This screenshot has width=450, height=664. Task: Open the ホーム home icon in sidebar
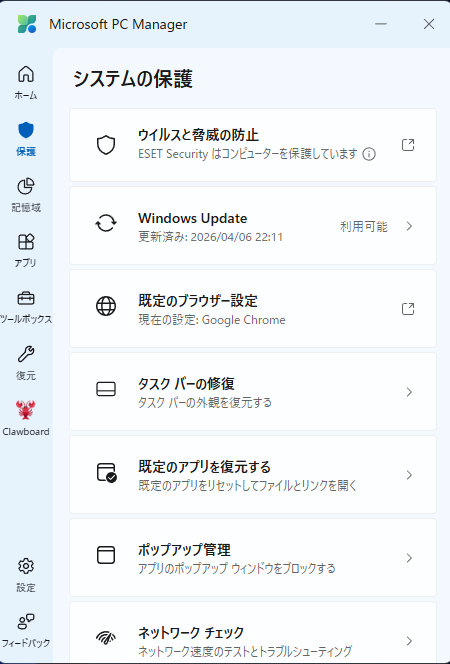[x=26, y=74]
